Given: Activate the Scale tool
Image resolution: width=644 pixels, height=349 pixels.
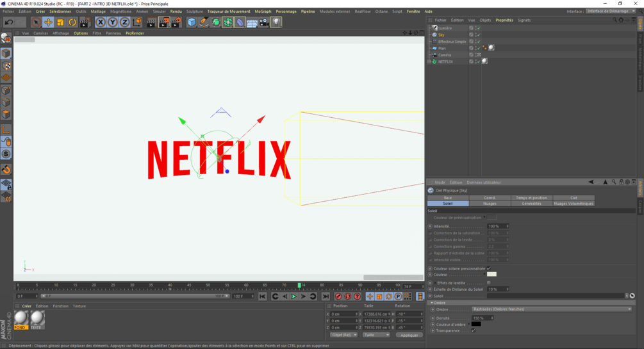Looking at the screenshot, I should click(60, 22).
